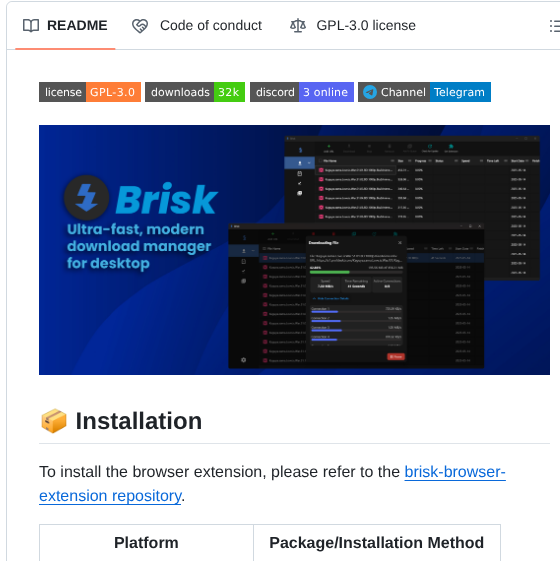Click the license GPL-3.0 badge

click(x=90, y=92)
